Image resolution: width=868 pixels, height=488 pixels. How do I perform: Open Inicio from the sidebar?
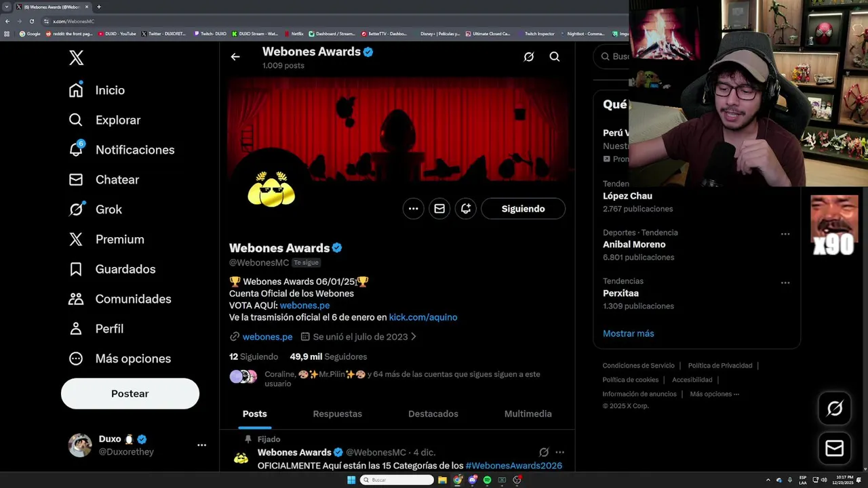click(x=96, y=90)
